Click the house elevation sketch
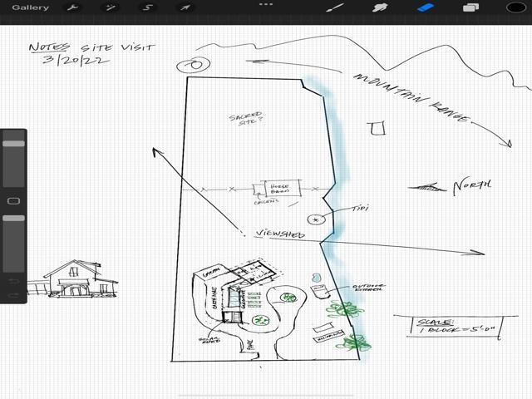The width and height of the screenshot is (532, 399). (73, 279)
